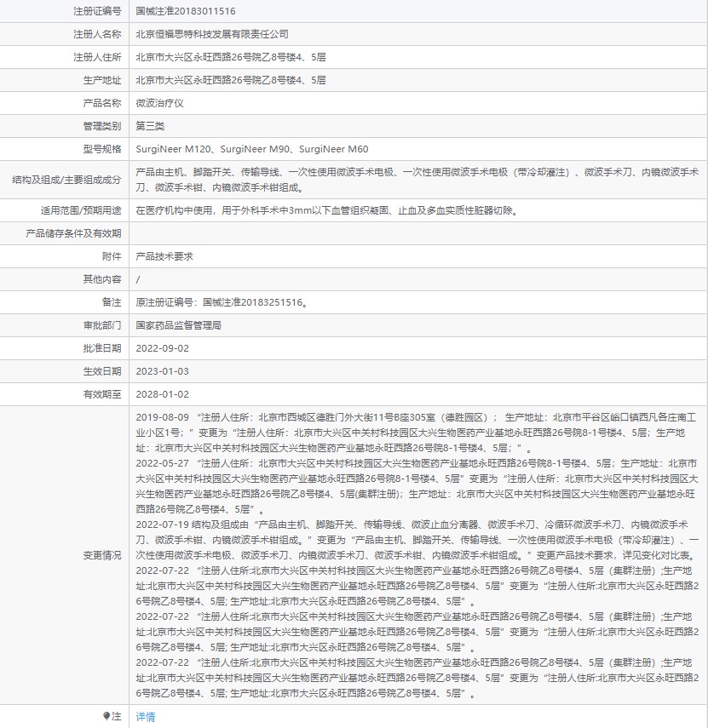Select remark 原注册证编号：国械注准20183251516
Screen dimensions: 708x728
coord(222,302)
